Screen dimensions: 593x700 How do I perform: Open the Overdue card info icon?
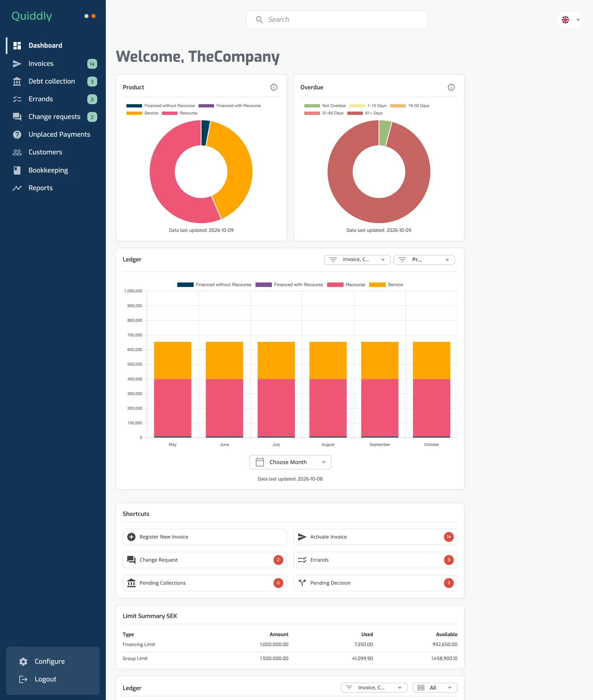click(x=451, y=87)
